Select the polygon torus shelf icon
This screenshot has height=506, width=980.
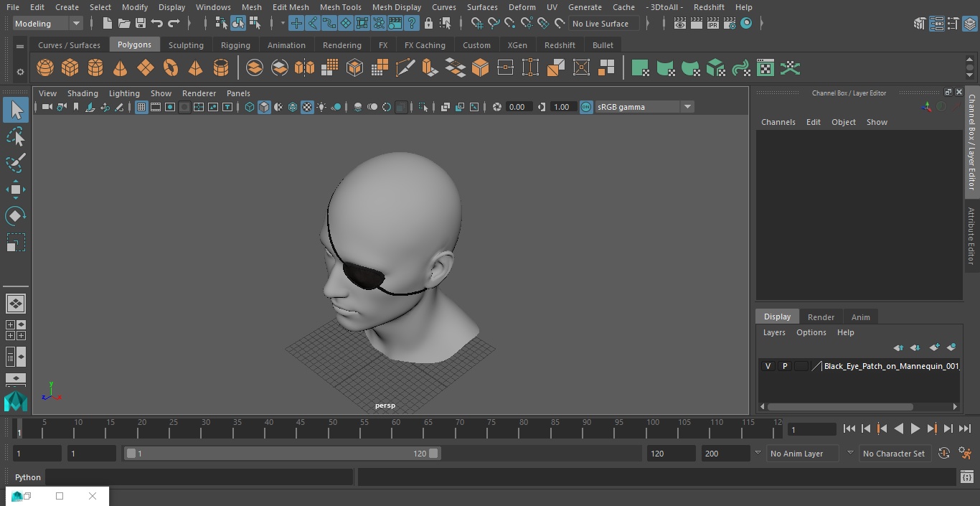170,68
